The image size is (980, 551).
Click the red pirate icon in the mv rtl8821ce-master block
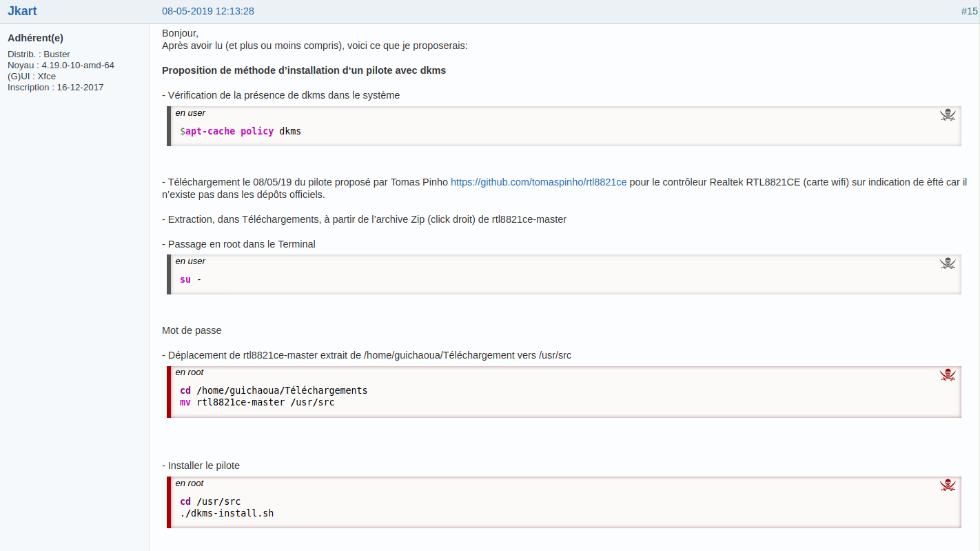coord(948,374)
